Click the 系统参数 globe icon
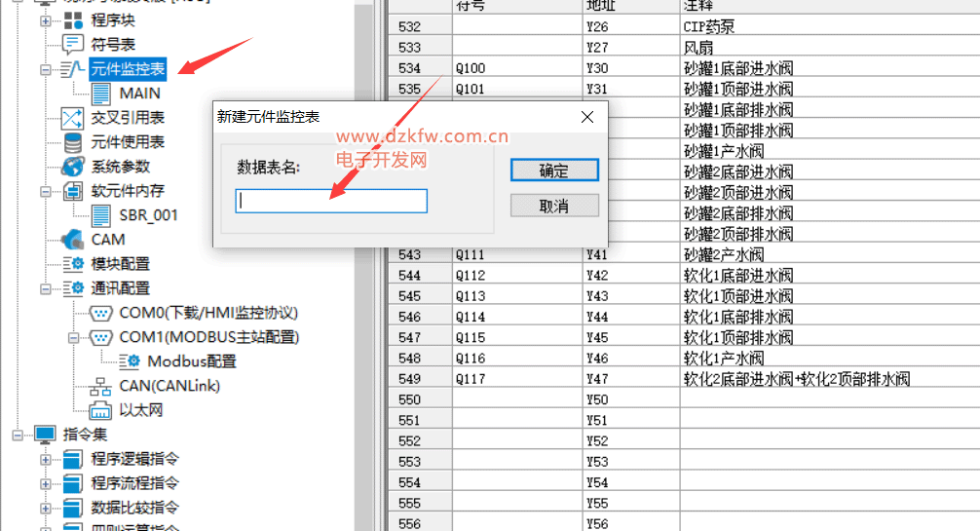The image size is (980, 531). click(73, 167)
